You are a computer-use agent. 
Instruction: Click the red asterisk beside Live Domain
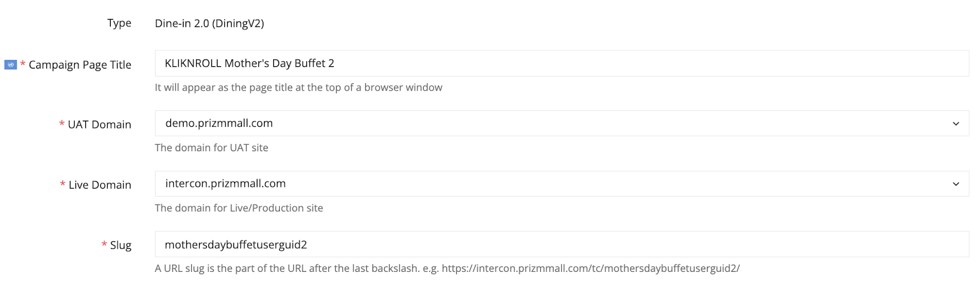tap(62, 184)
